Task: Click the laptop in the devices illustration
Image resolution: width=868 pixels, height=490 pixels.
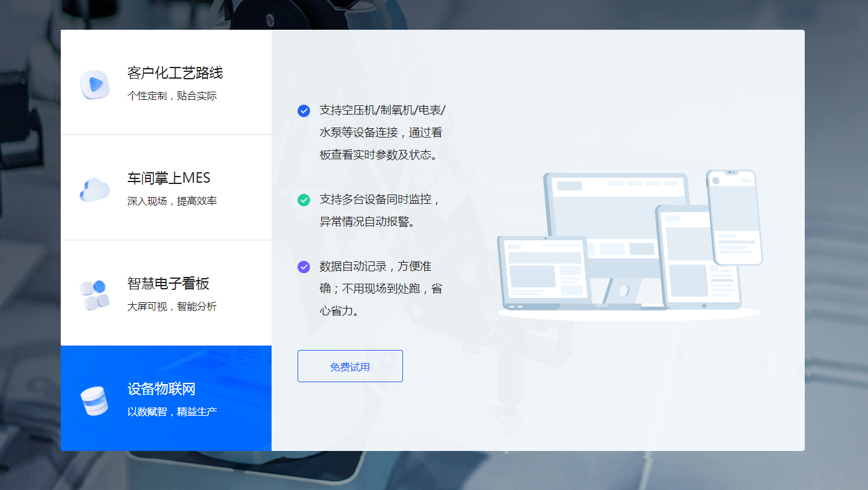Action: 544,273
